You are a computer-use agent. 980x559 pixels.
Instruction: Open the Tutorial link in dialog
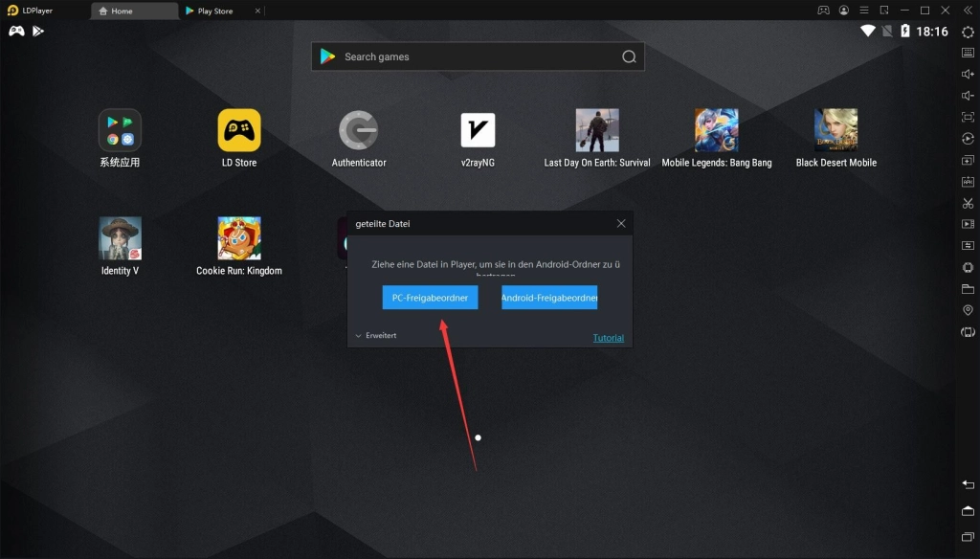tap(608, 338)
